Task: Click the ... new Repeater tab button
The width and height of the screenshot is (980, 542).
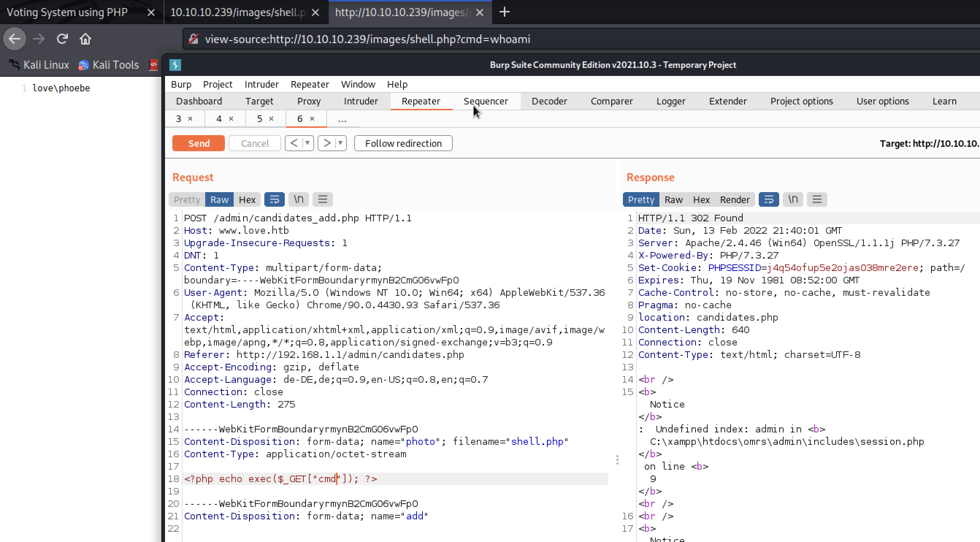Action: (342, 119)
